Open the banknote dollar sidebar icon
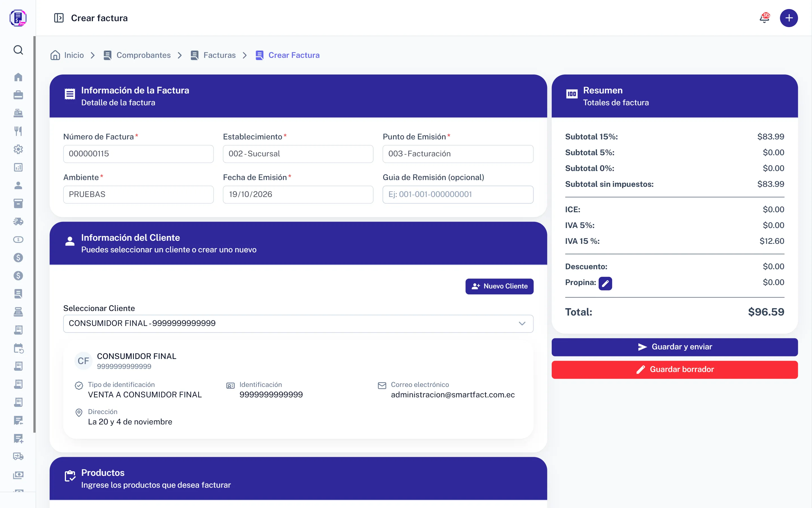 (18, 240)
